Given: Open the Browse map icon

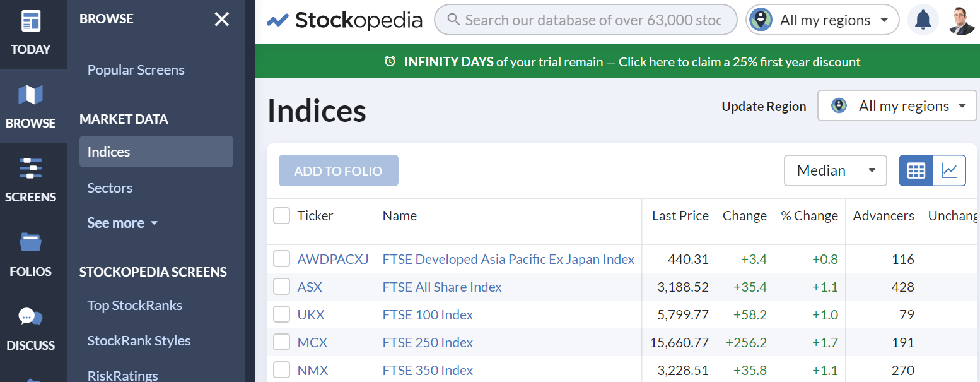Looking at the screenshot, I should [x=30, y=95].
